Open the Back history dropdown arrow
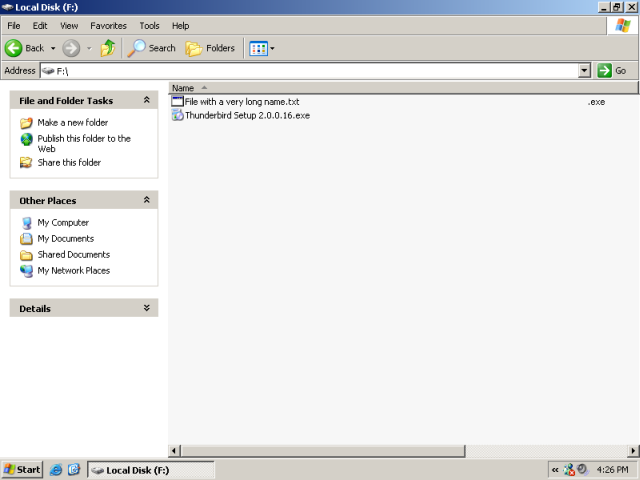The image size is (640, 480). pyautogui.click(x=53, y=48)
